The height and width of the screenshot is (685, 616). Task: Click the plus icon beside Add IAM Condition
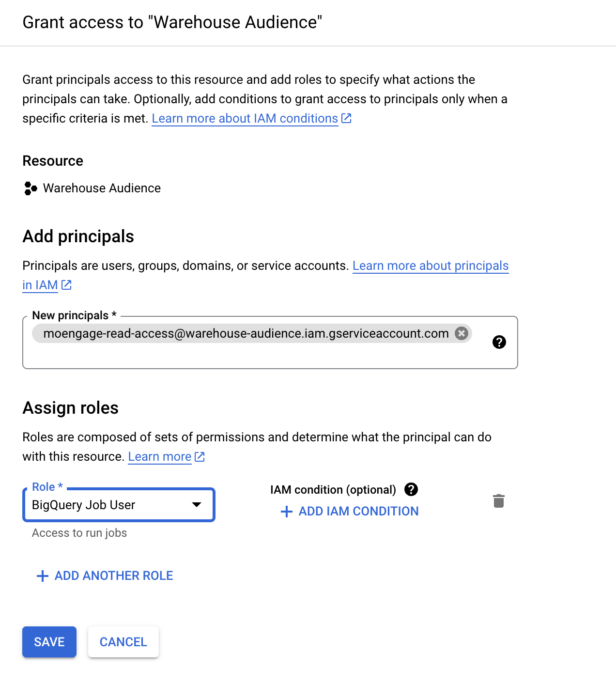[x=287, y=512]
